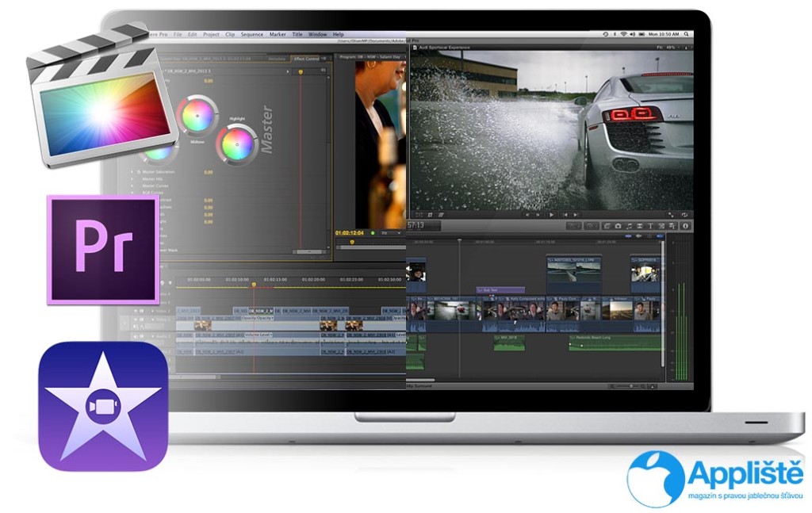This screenshot has height=513, width=812.
Task: Switch to the Effect Controls tab
Action: tap(308, 59)
